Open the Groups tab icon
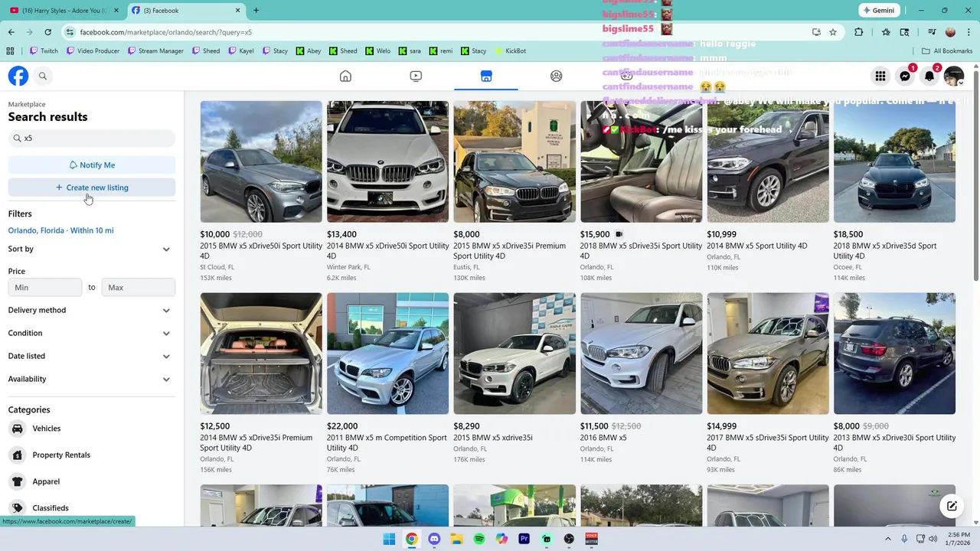Image resolution: width=980 pixels, height=551 pixels. [x=557, y=76]
